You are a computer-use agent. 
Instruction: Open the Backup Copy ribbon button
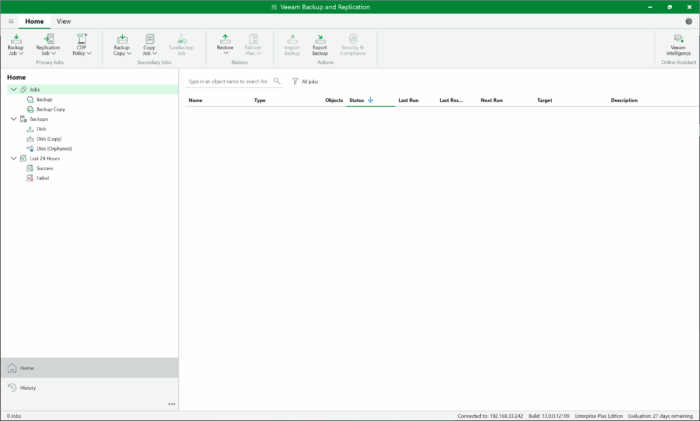tap(122, 45)
